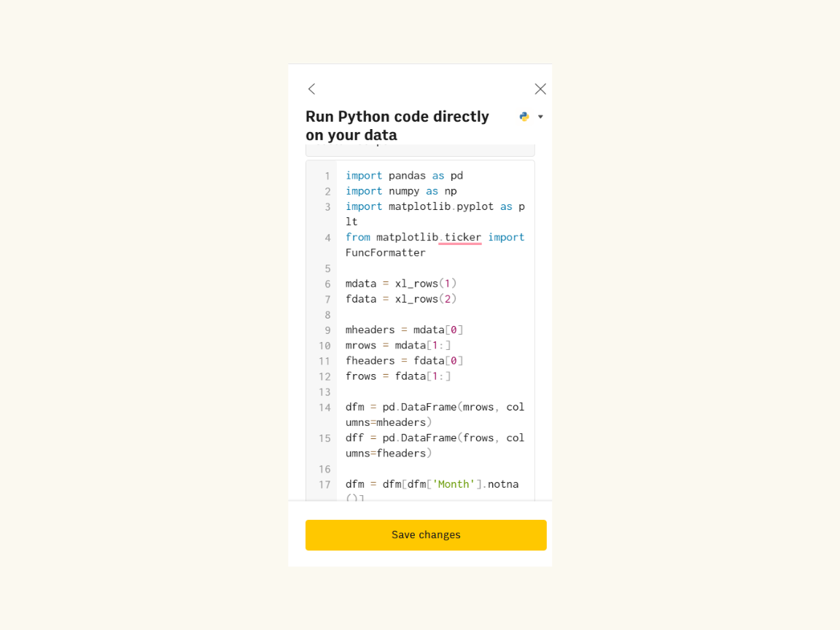
Task: Click the FuncFormatter import on line 4
Action: tap(385, 252)
